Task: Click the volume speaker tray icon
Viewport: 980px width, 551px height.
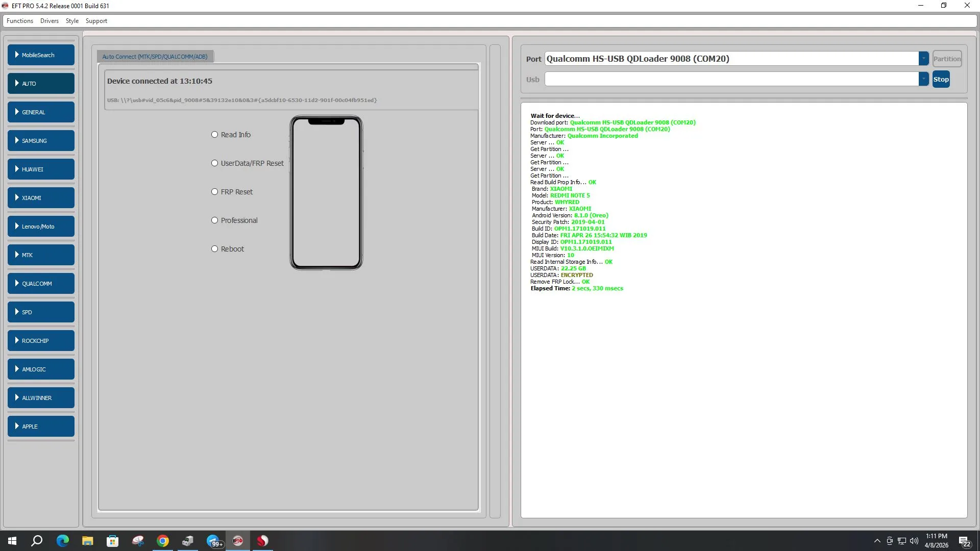Action: point(914,541)
